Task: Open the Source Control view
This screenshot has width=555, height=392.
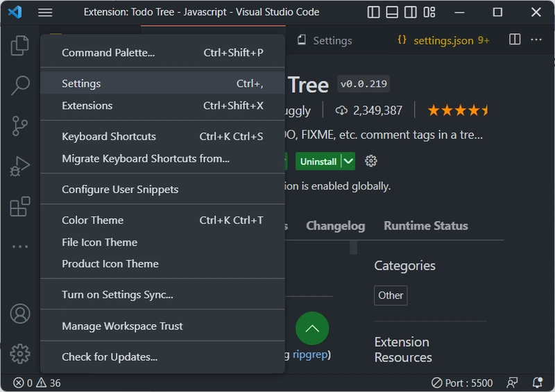Action: (x=20, y=126)
